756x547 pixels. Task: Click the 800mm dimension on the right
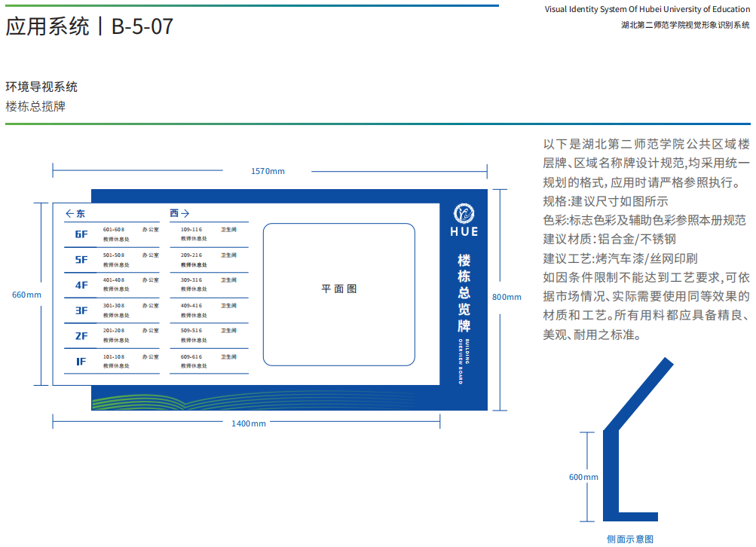tap(507, 297)
